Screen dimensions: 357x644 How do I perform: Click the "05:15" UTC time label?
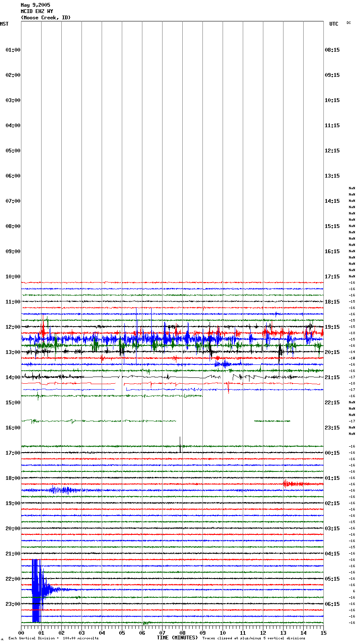tap(332, 579)
